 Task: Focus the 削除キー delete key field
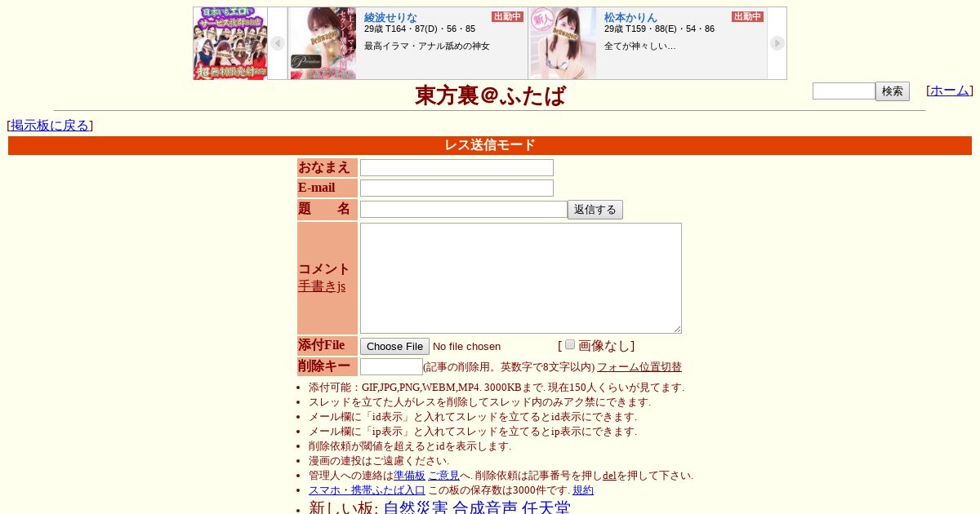(x=391, y=367)
